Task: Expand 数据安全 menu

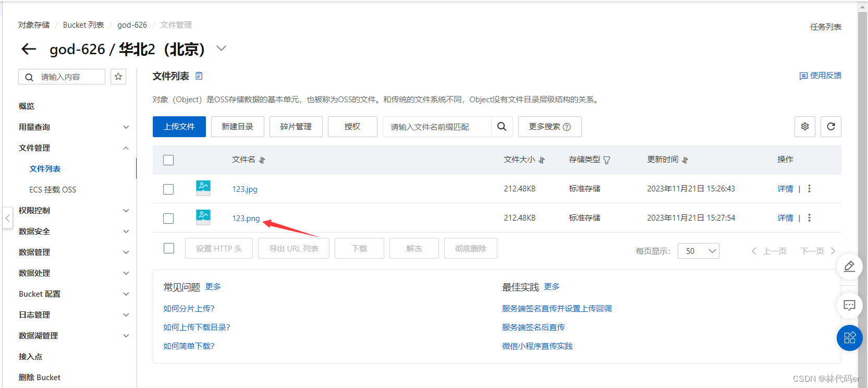Action: pyautogui.click(x=126, y=232)
